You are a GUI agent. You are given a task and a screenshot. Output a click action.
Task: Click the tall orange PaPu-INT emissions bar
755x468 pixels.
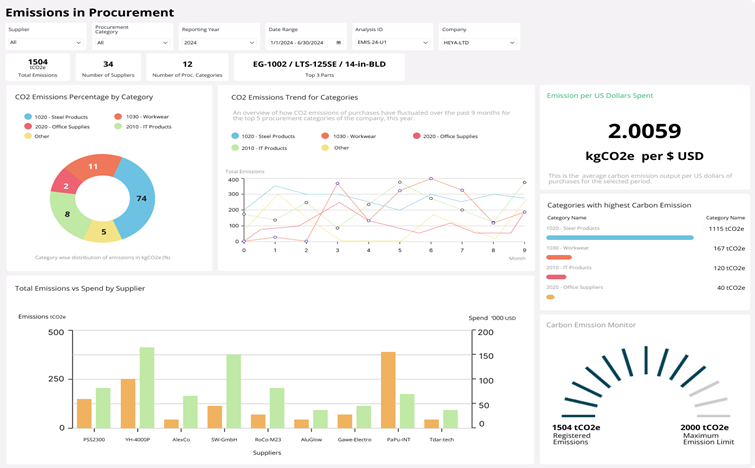coord(388,390)
